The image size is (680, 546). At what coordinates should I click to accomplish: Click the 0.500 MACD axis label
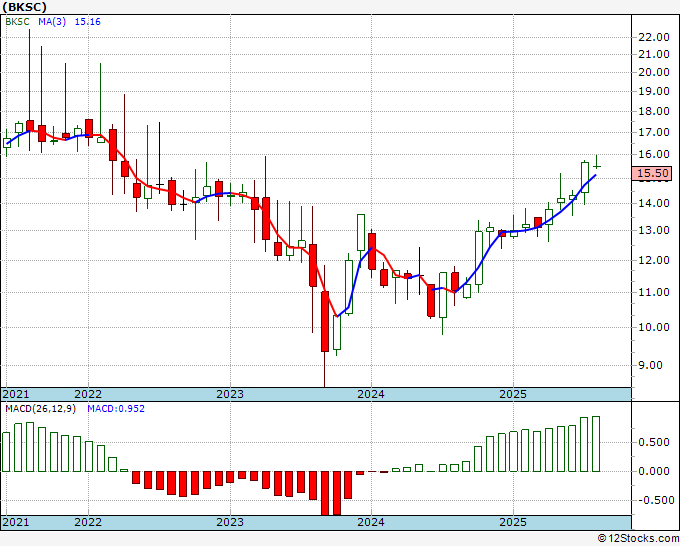coord(654,443)
